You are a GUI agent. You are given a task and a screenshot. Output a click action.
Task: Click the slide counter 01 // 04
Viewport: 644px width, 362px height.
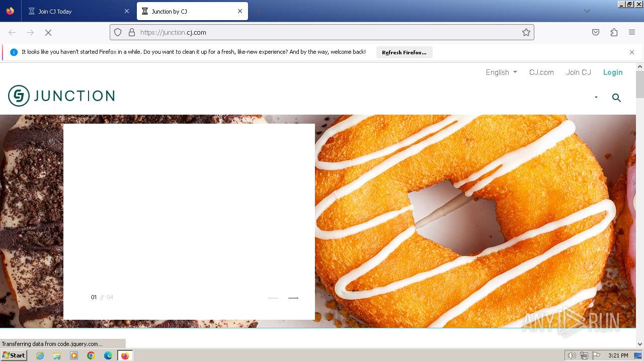(102, 297)
